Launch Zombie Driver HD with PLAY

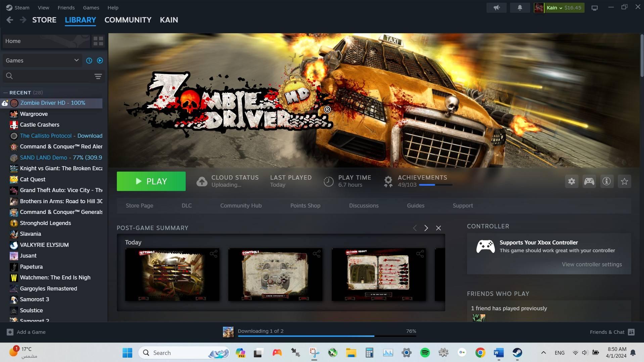[x=151, y=181]
